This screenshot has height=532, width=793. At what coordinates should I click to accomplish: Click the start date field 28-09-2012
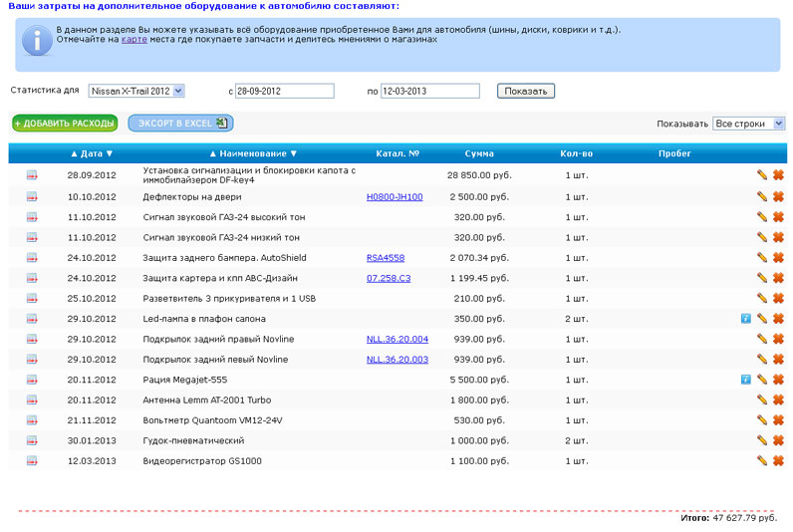[x=284, y=91]
